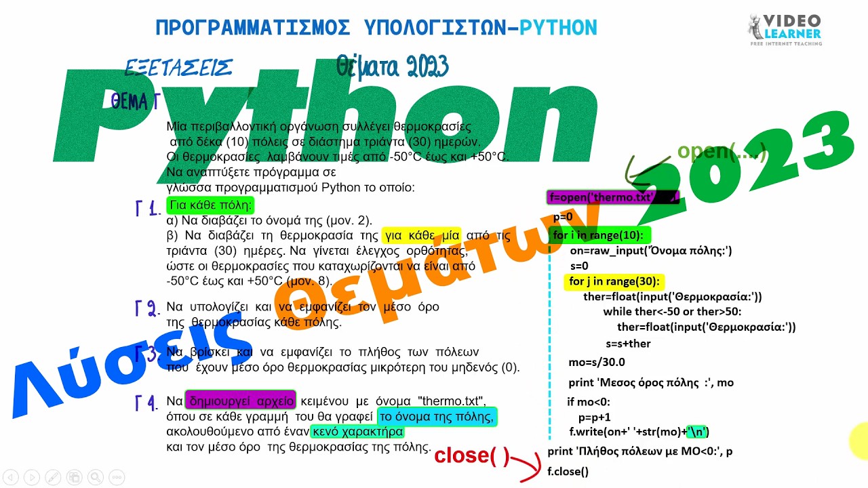Image resolution: width=868 pixels, height=488 pixels.
Task: Click the line 's=s+ther'
Action: [x=628, y=344]
